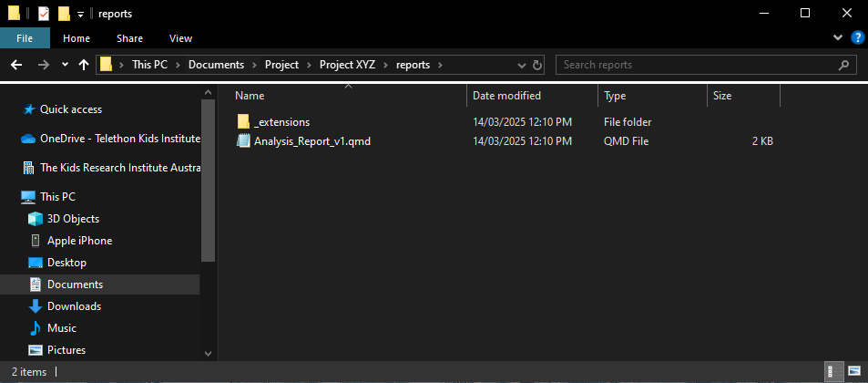The width and height of the screenshot is (868, 383).
Task: Click the Up one level arrow
Action: [x=84, y=65]
